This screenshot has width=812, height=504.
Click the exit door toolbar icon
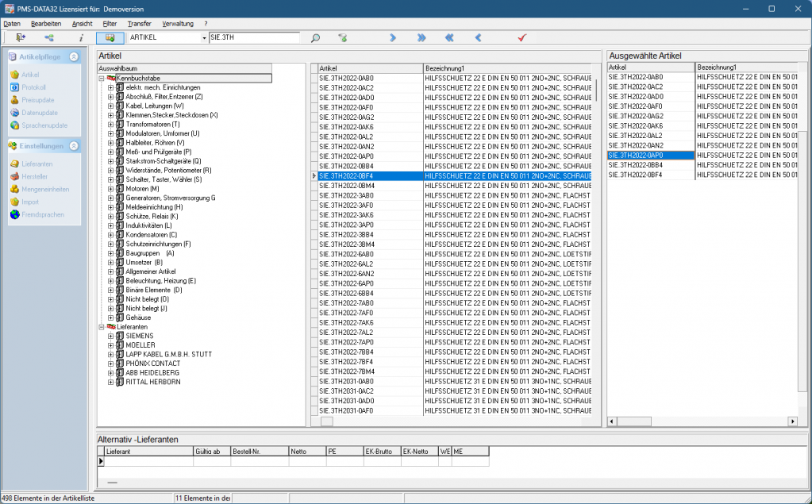tap(21, 37)
